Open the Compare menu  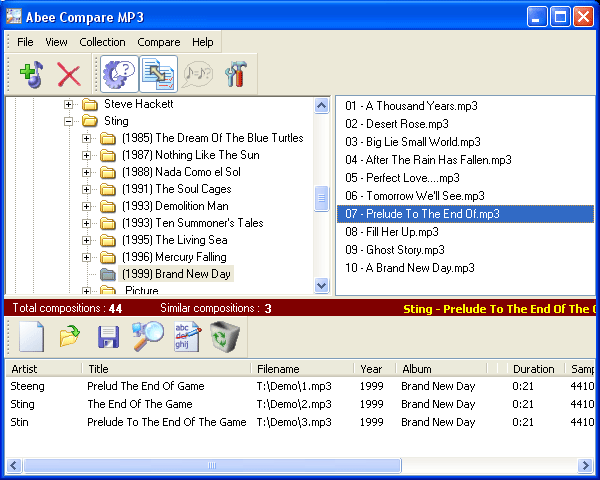coord(158,42)
